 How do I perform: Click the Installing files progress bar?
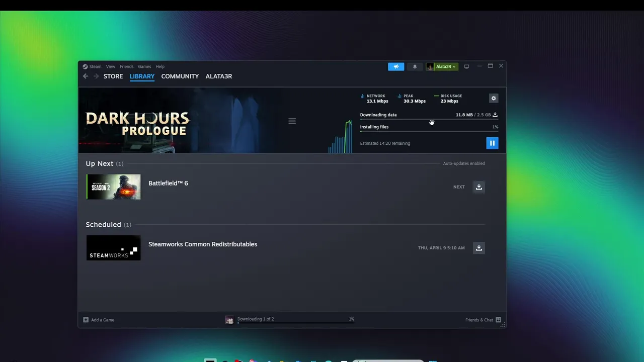coord(429,131)
